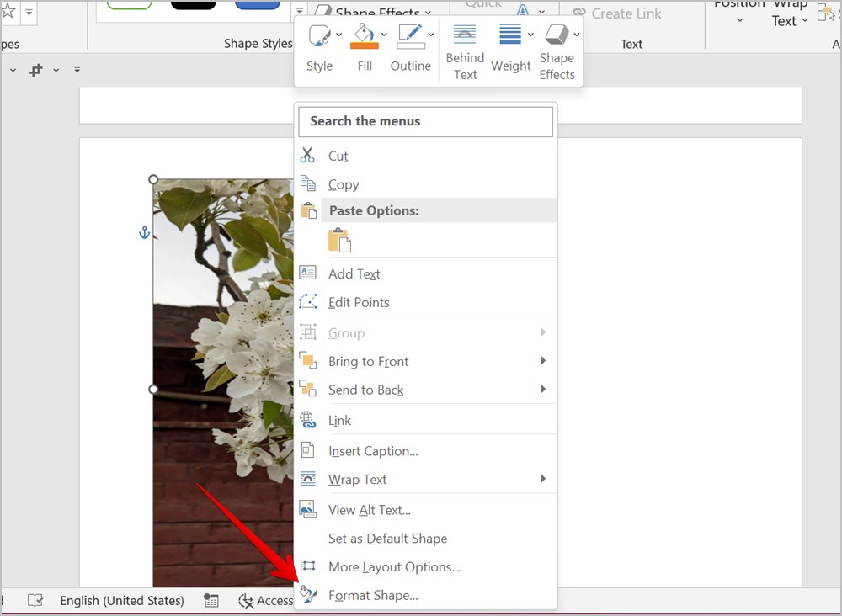The height and width of the screenshot is (616, 842).
Task: Click the Fill paint bucket icon
Action: (x=363, y=34)
